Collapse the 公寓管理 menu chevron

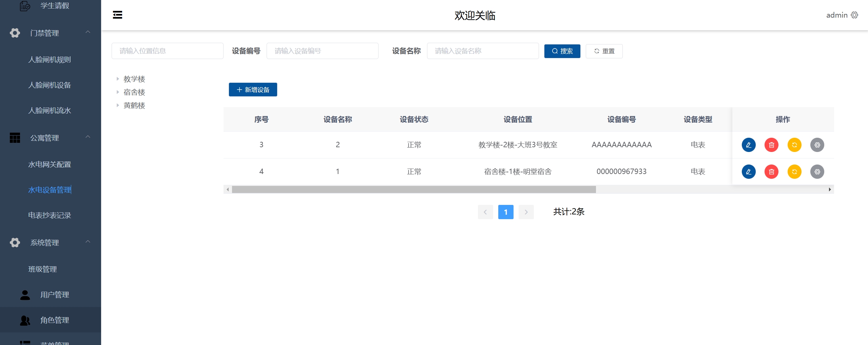[x=88, y=137]
